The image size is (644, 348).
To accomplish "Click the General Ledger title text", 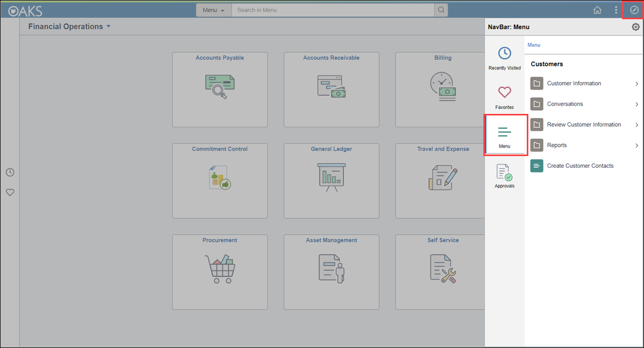I will tap(331, 149).
